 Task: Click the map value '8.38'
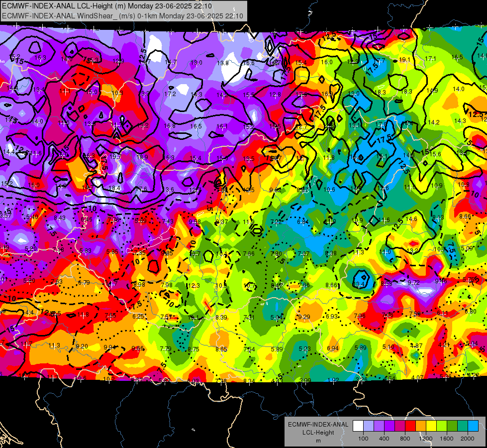[331, 253]
